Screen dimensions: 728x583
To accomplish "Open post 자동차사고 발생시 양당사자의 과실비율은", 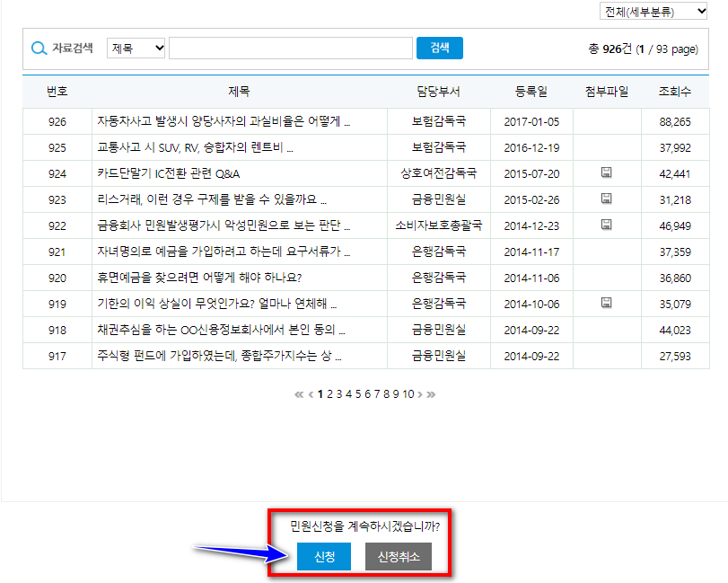I will click(224, 121).
